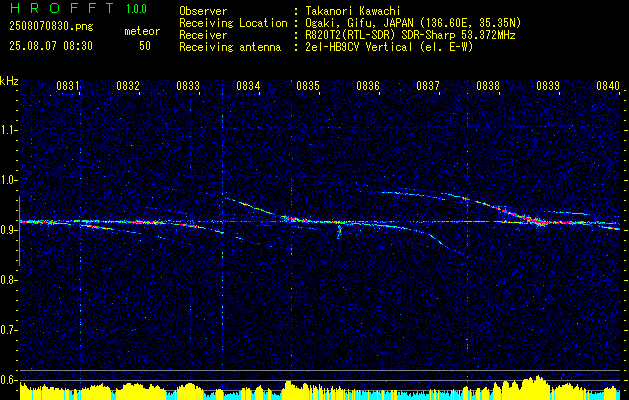Screen dimensions: 629x400
Task: Click the version number 1.0.0
Action: (x=136, y=8)
